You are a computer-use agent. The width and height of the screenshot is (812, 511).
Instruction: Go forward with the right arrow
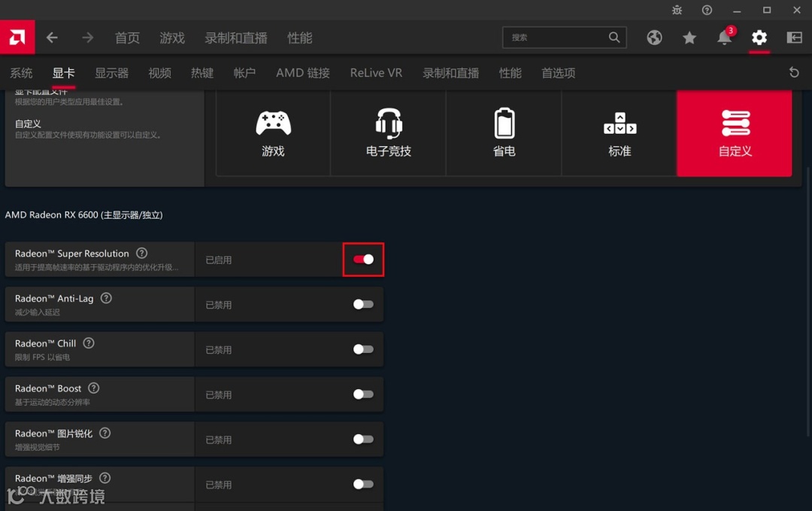pos(87,38)
